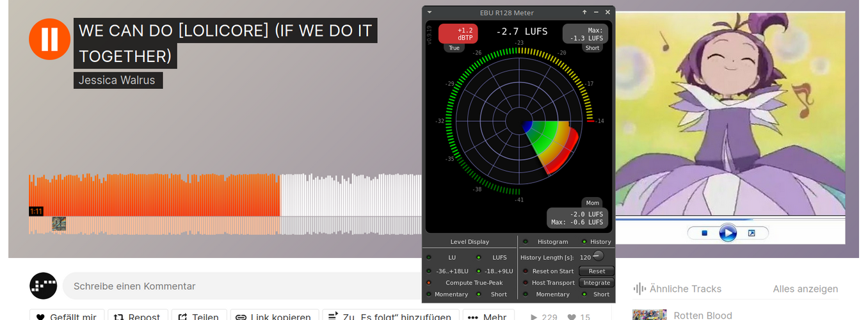Click the Repost icon button
This screenshot has width=868, height=320.
click(x=138, y=317)
